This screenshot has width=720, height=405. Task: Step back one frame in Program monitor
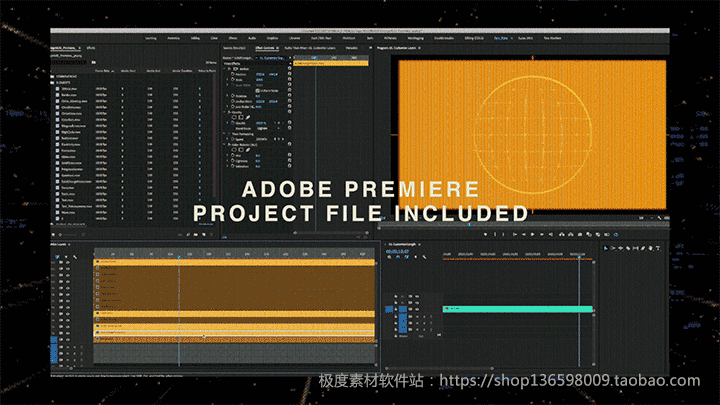[523, 235]
